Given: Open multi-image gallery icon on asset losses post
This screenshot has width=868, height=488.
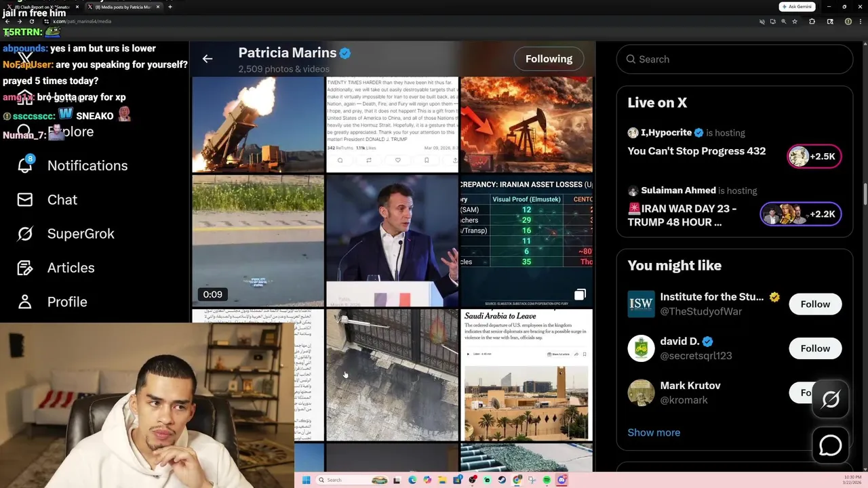Looking at the screenshot, I should click(580, 295).
